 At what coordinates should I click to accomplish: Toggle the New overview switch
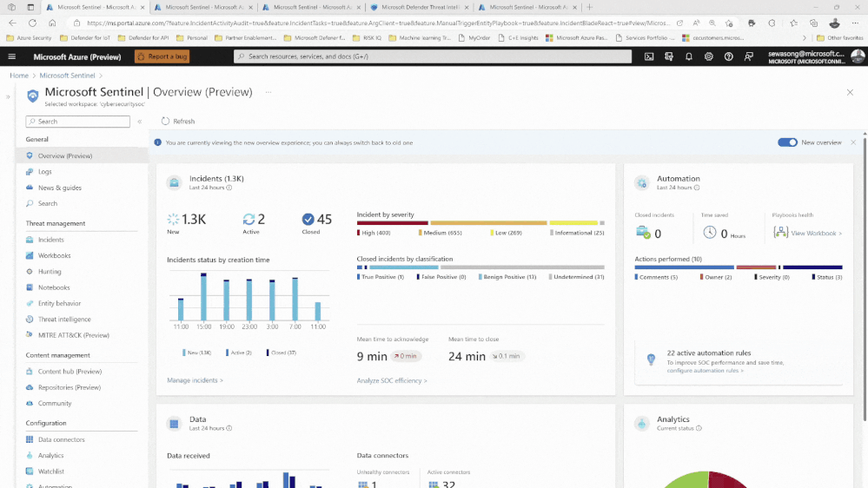(x=787, y=142)
